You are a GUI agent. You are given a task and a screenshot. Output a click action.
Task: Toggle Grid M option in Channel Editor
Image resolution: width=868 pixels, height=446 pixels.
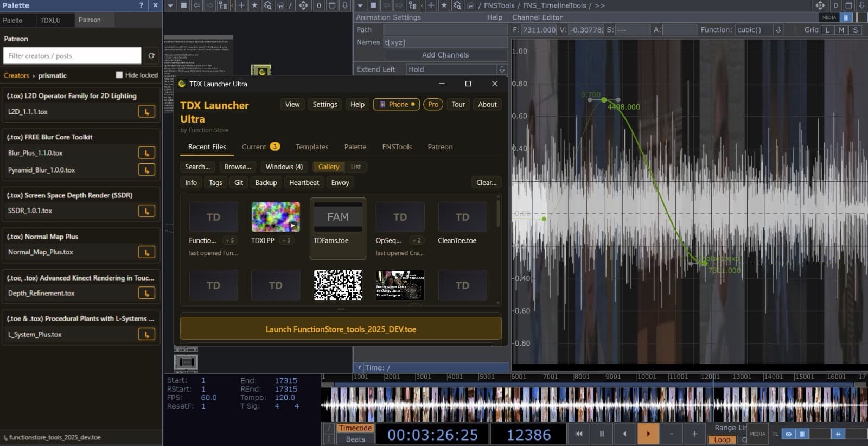841,30
